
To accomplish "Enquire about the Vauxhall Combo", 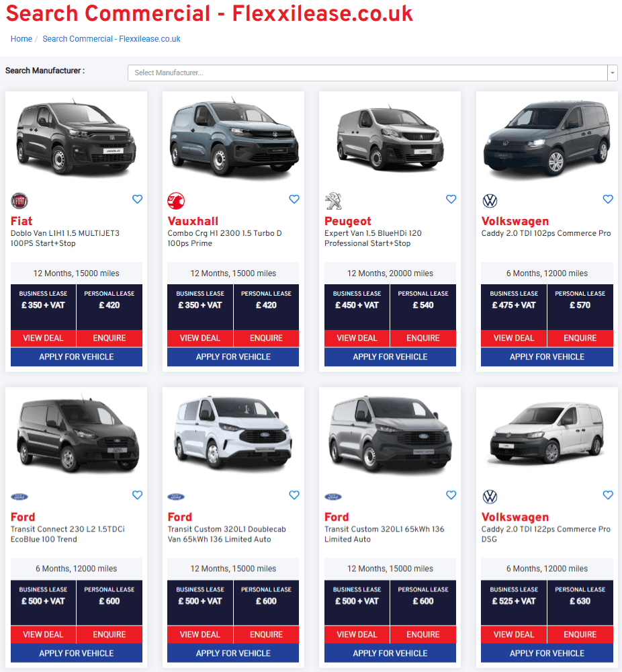I will tap(266, 338).
